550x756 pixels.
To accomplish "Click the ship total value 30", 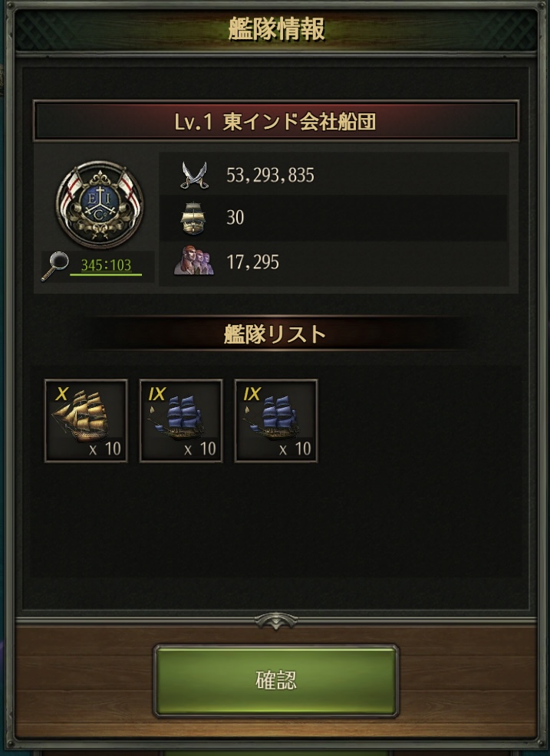I will coord(235,218).
